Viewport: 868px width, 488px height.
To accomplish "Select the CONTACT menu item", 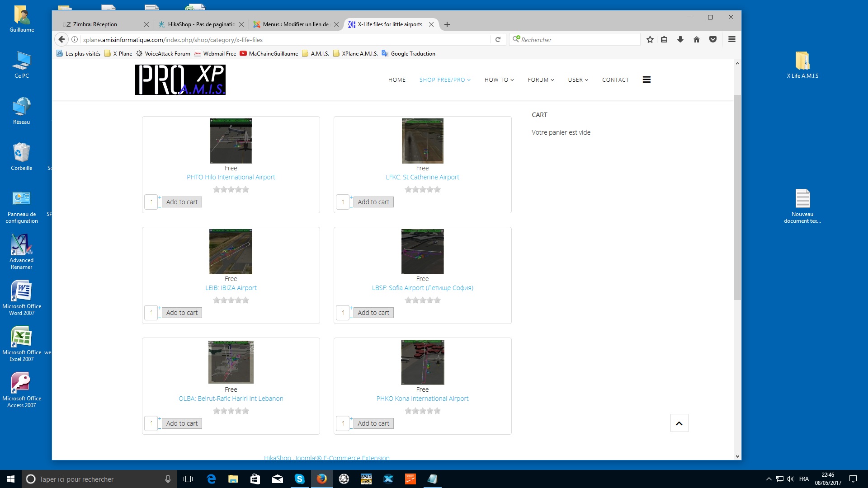I will tap(615, 80).
